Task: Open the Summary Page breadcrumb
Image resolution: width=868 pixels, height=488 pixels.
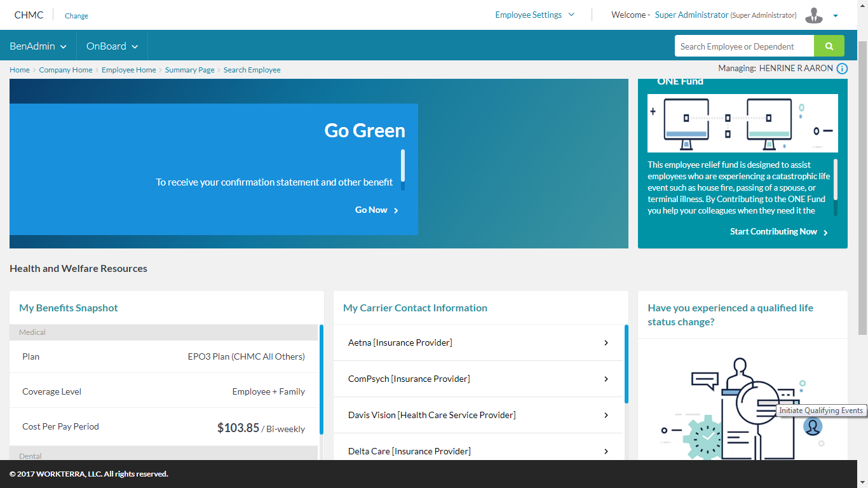Action: 189,70
